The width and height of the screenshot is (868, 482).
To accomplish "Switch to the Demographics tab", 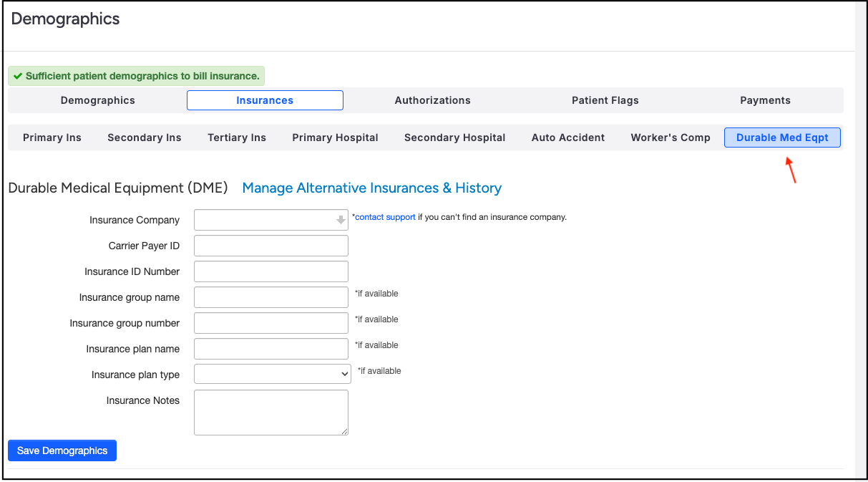I will [x=97, y=100].
